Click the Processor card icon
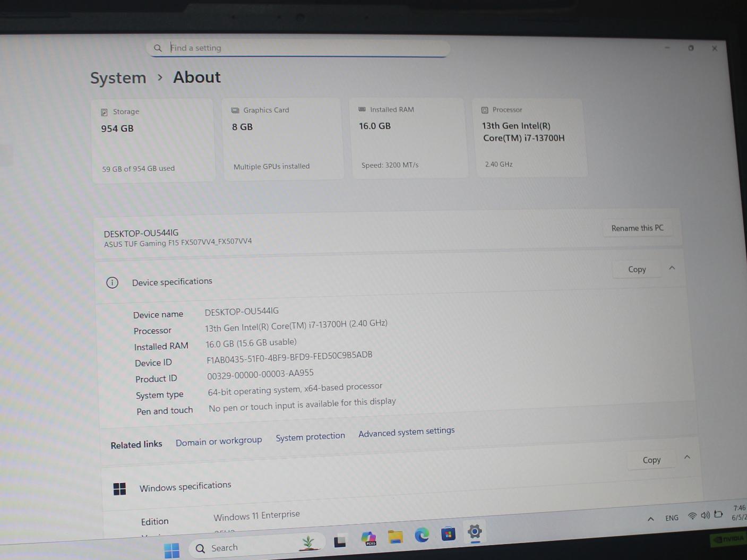The height and width of the screenshot is (560, 747). point(485,110)
